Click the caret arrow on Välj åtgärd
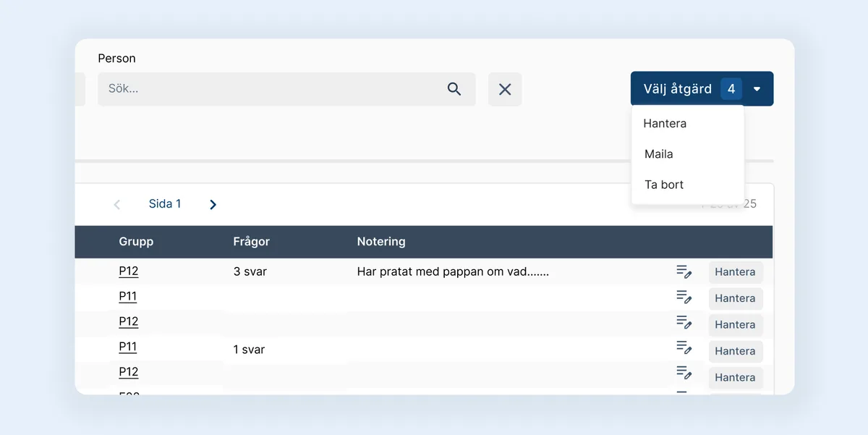Viewport: 868px width, 435px height. pos(757,89)
